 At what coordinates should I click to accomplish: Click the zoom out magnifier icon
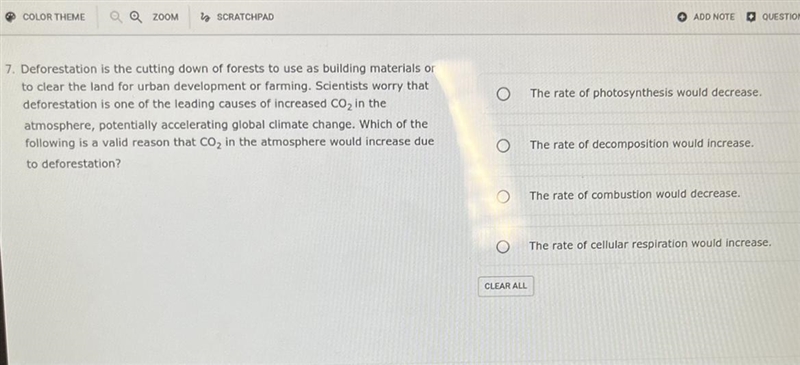(x=116, y=17)
